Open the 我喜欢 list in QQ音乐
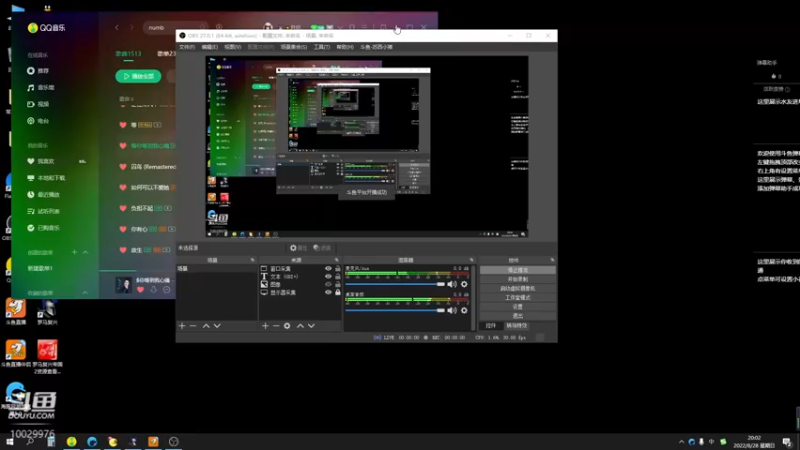Screen dimensions: 800x450 [x=41, y=161]
